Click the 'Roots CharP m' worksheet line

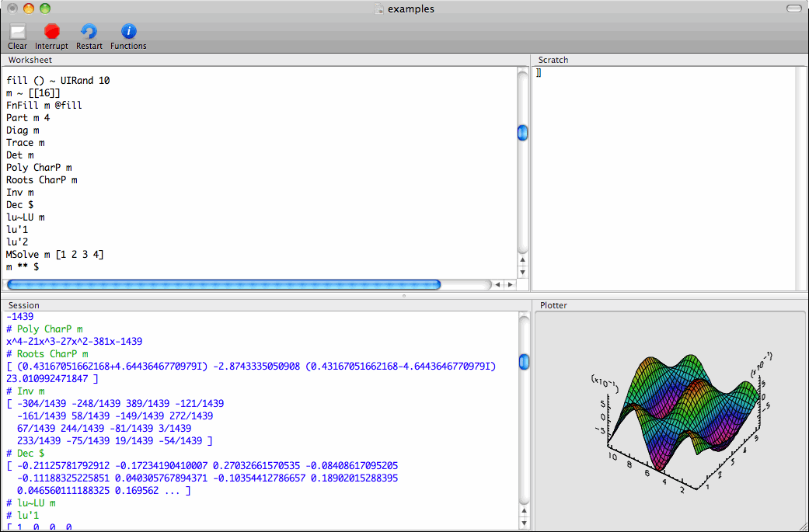tap(42, 180)
